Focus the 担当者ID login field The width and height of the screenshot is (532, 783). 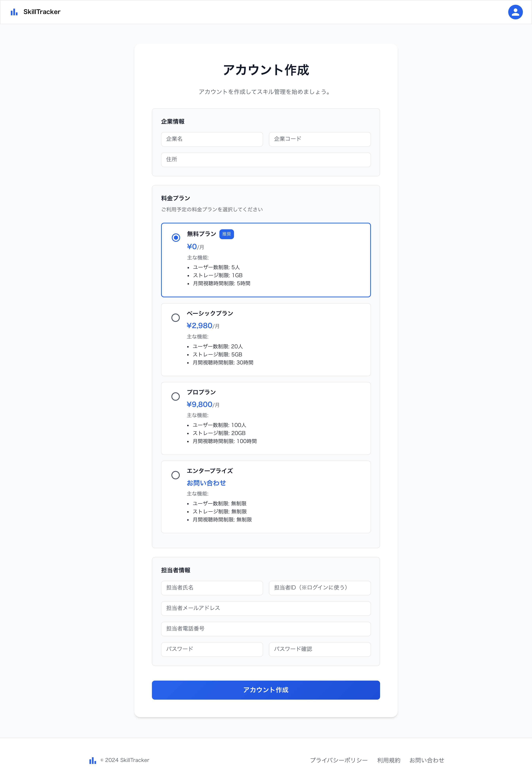point(319,588)
